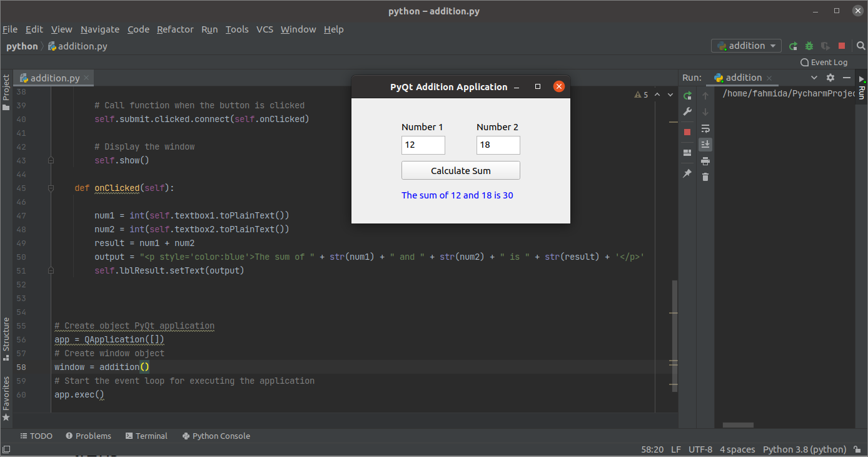
Task: Click Run with Coverage icon in toolbar
Action: [825, 46]
